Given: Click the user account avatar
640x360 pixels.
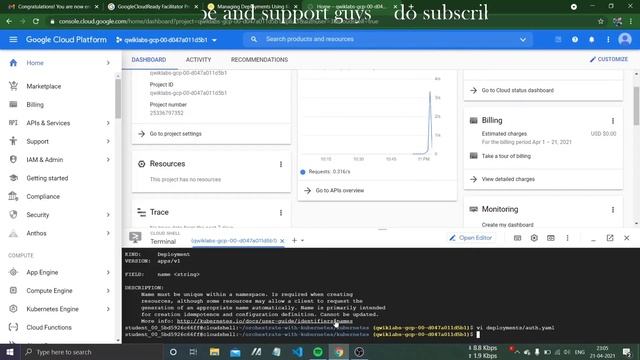Looking at the screenshot, I should tap(625, 40).
